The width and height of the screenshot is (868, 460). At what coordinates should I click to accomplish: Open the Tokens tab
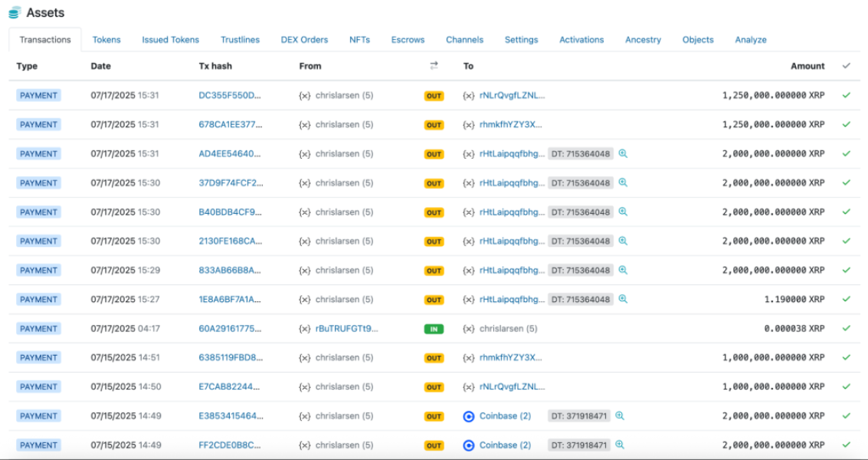(106, 40)
